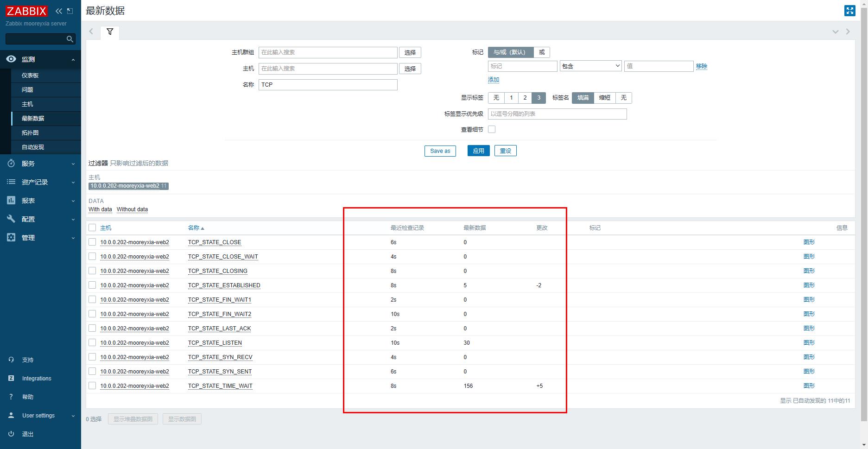Screen dimensions: 868x449
Task: Set 标签名 to 缩短
Action: 605,98
